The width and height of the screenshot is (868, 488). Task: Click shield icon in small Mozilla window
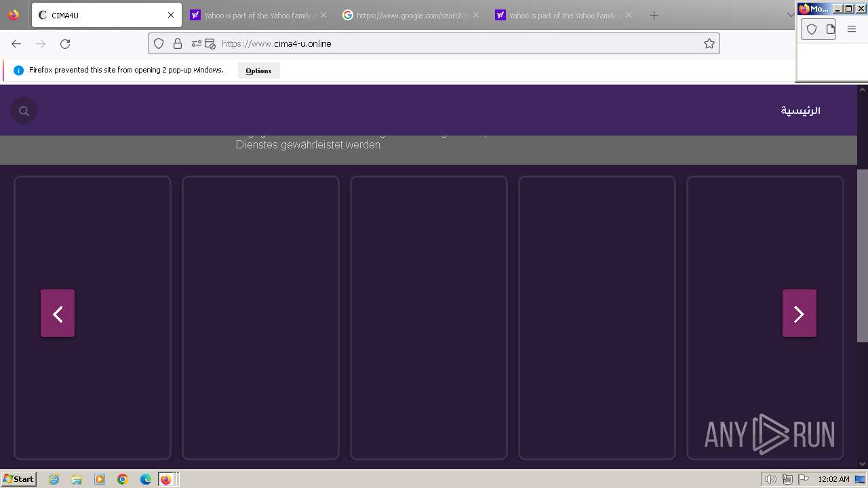click(x=812, y=29)
